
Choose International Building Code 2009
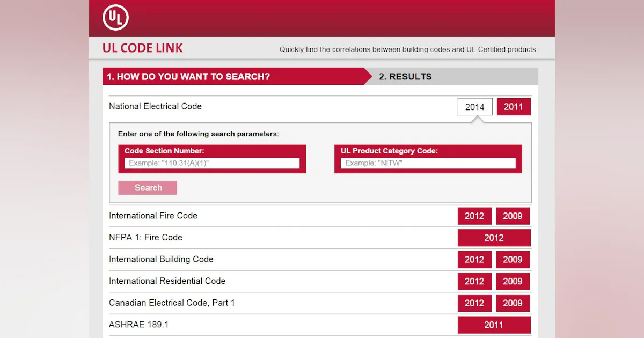coord(513,260)
